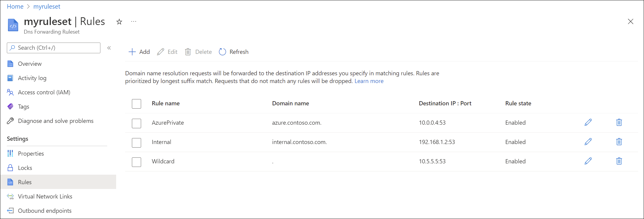Click myruleset in the breadcrumb

click(x=47, y=7)
